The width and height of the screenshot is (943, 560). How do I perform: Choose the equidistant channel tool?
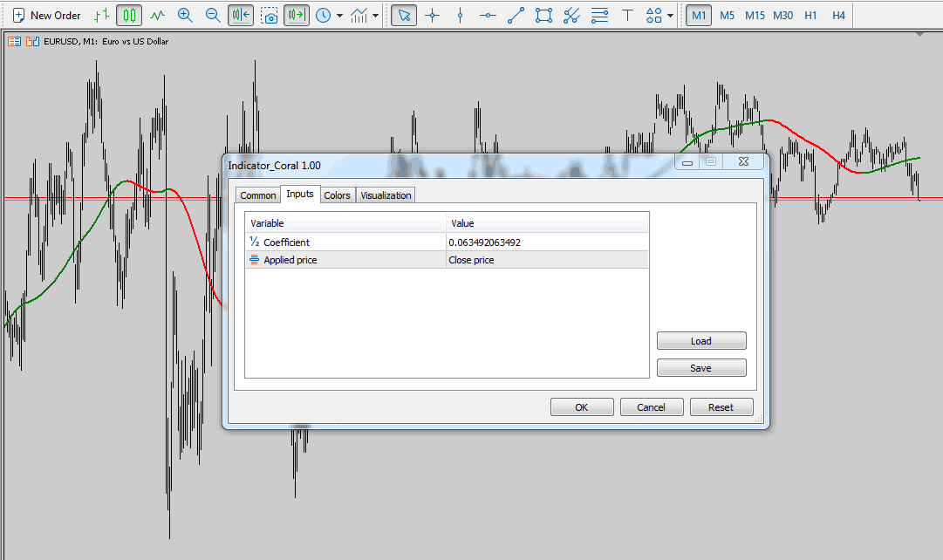pos(571,15)
